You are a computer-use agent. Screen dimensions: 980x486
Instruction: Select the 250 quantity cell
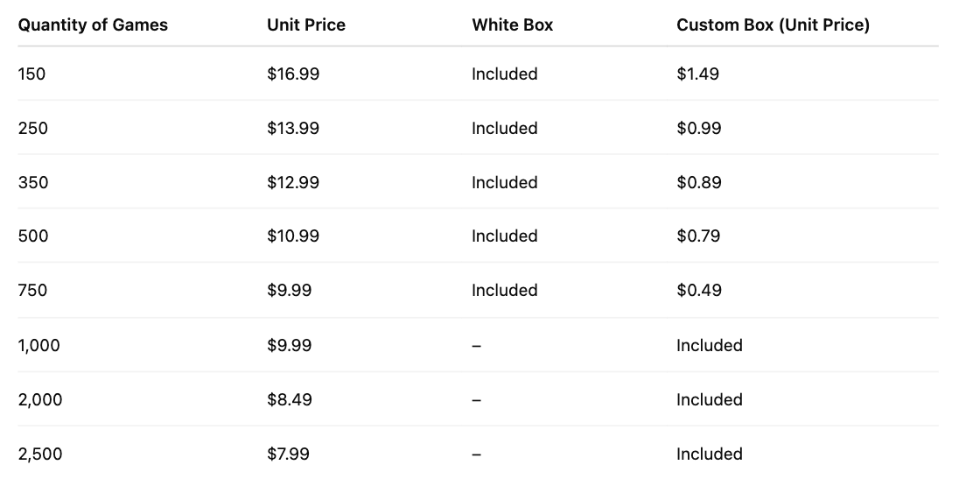tap(32, 129)
